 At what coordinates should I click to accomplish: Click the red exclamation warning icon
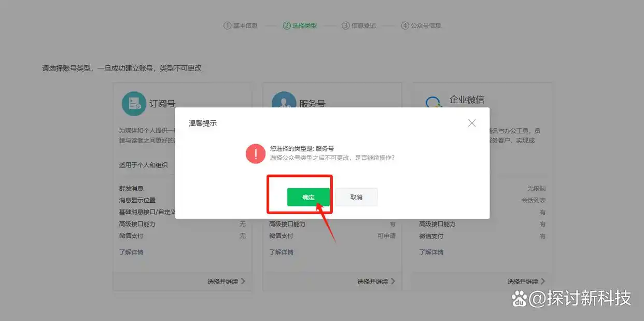(256, 153)
